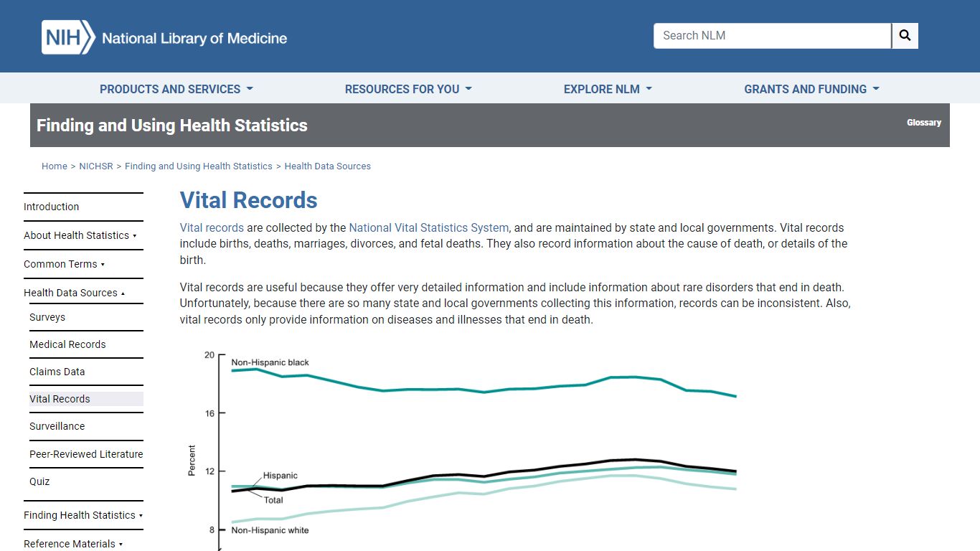
Task: Open Medical Records in the sidebar
Action: pos(67,344)
